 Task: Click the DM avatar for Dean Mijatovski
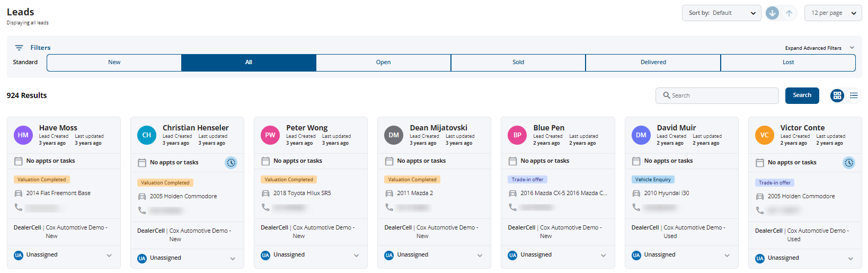pyautogui.click(x=394, y=135)
